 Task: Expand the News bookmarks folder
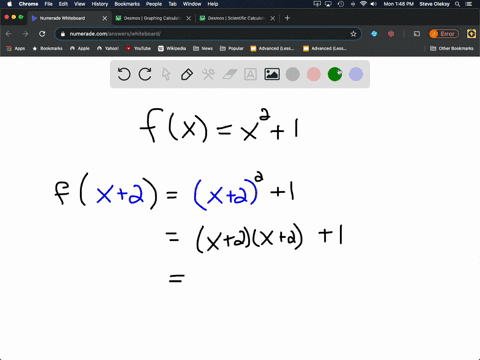203,48
